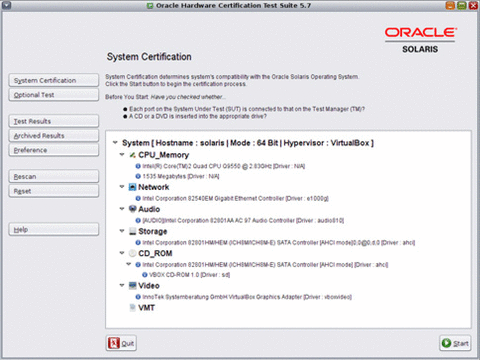Select the 82540EM Gigabit Ethernet Controller row
480x360 pixels.
coord(235,198)
